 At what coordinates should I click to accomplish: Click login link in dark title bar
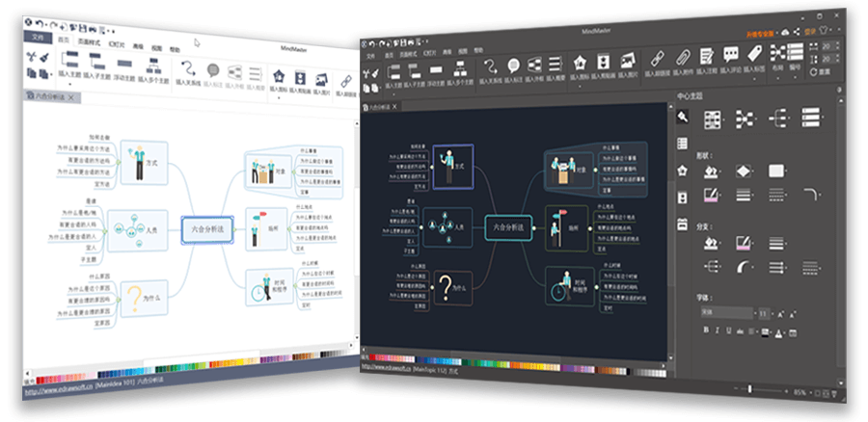click(x=811, y=31)
